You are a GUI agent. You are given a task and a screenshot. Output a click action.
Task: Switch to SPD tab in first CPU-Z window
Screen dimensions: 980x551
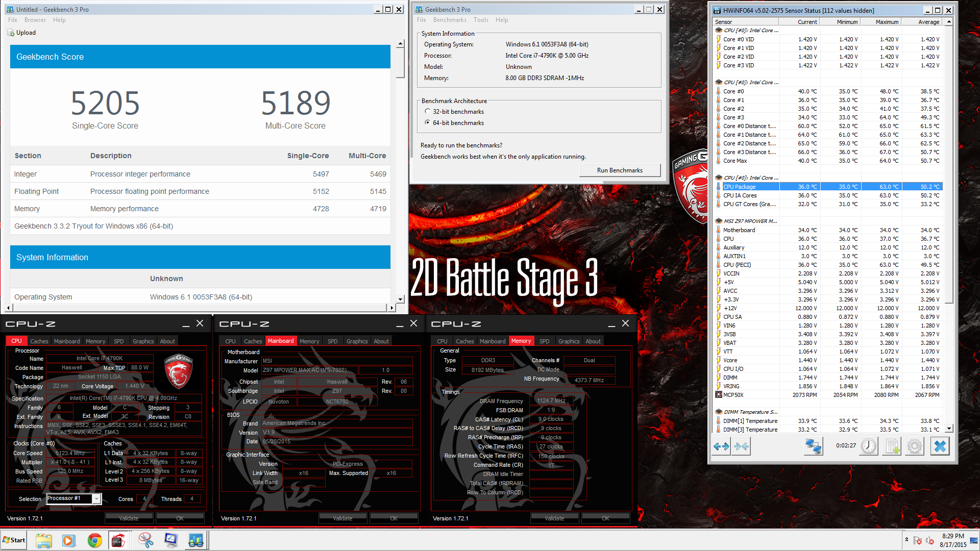pos(118,341)
